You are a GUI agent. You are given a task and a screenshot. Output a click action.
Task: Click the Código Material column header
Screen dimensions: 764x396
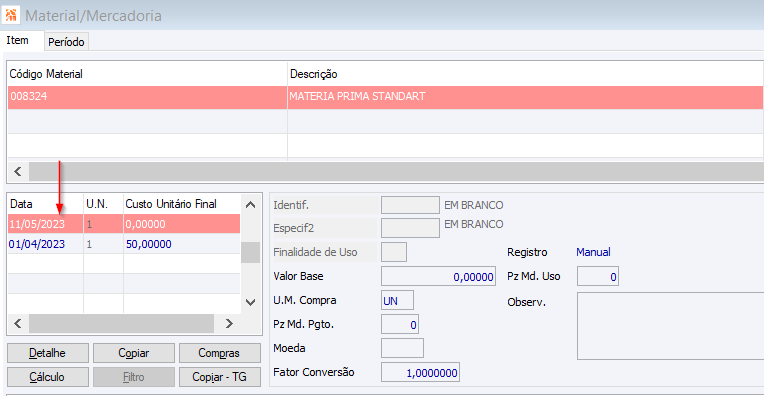tap(147, 74)
